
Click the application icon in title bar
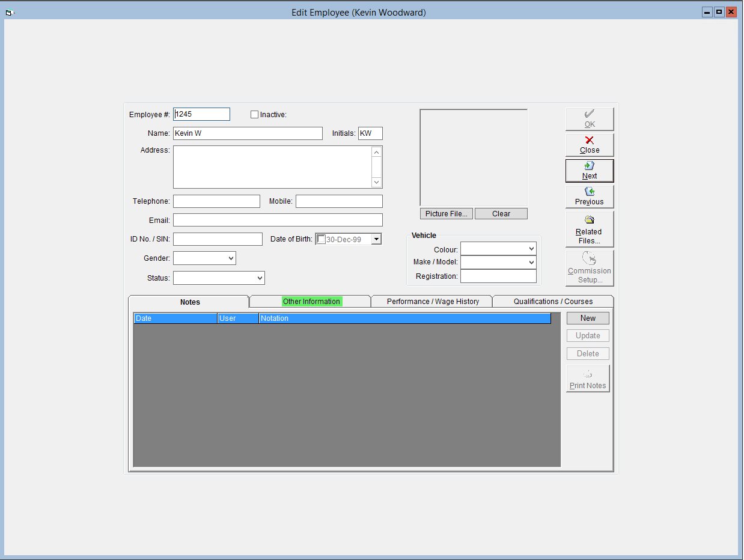click(9, 13)
